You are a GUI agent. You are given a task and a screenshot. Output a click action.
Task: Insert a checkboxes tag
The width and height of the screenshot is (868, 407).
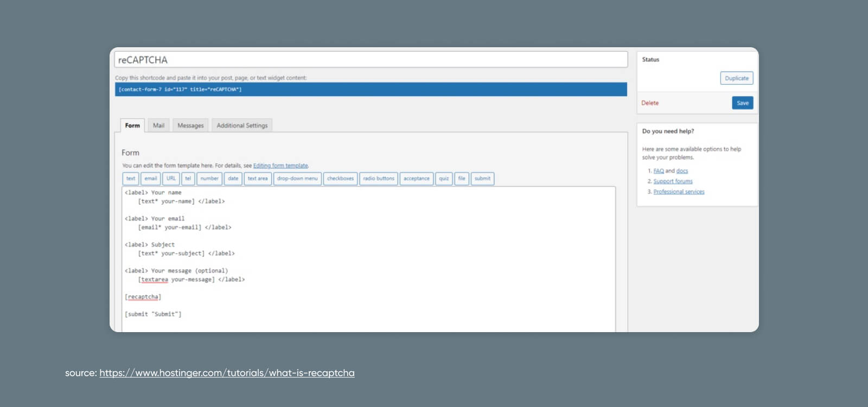(x=340, y=179)
